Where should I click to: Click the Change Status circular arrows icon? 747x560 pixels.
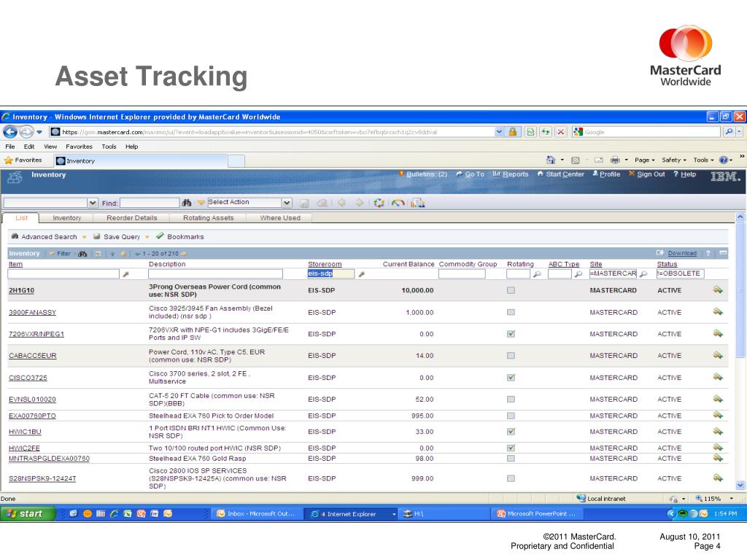(379, 203)
